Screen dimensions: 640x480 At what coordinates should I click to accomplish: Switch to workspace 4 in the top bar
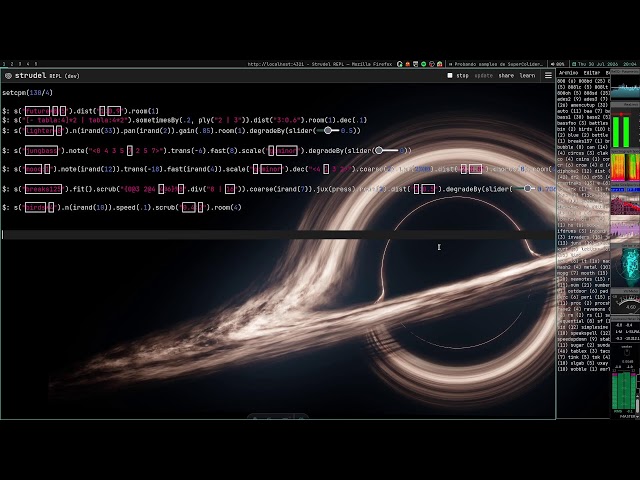[x=28, y=64]
